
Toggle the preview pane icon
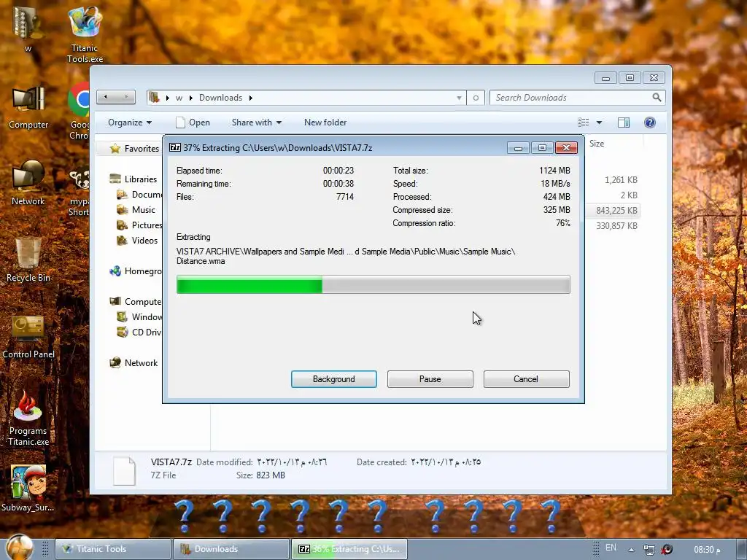click(x=624, y=122)
